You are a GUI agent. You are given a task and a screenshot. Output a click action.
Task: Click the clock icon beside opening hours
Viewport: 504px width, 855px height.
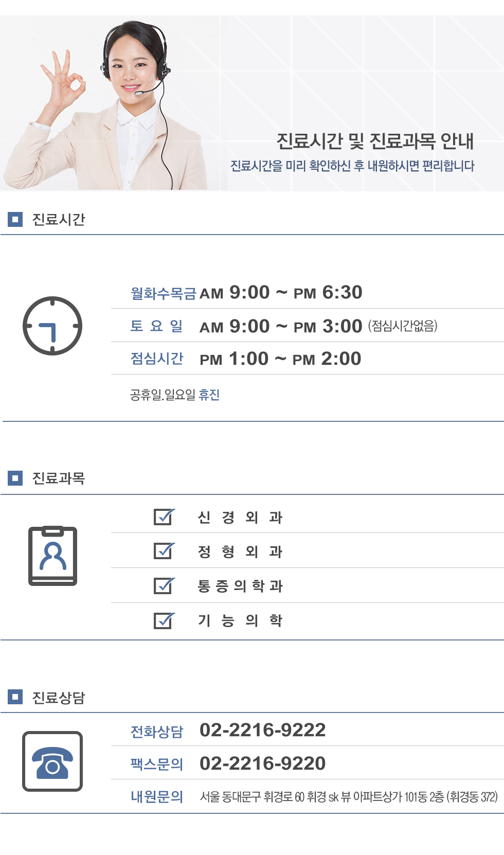(52, 326)
